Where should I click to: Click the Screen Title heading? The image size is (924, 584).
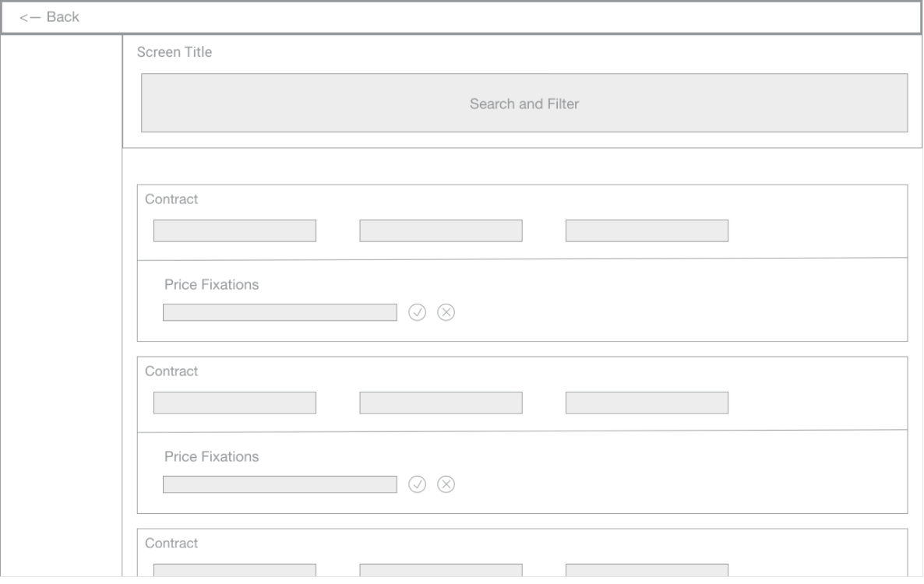coord(175,52)
